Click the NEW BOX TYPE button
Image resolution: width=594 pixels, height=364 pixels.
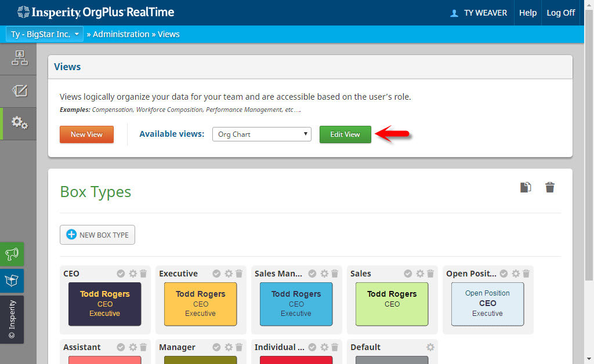[x=97, y=235]
